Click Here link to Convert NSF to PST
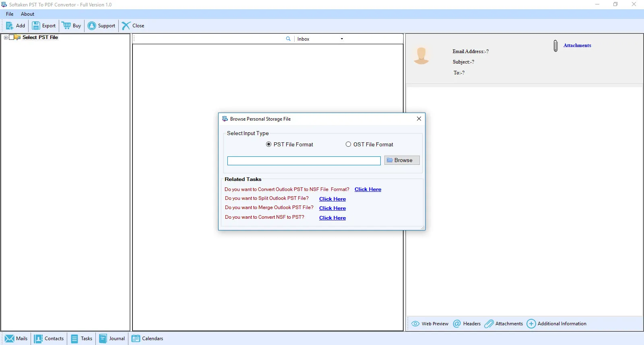644x345 pixels. pyautogui.click(x=332, y=218)
